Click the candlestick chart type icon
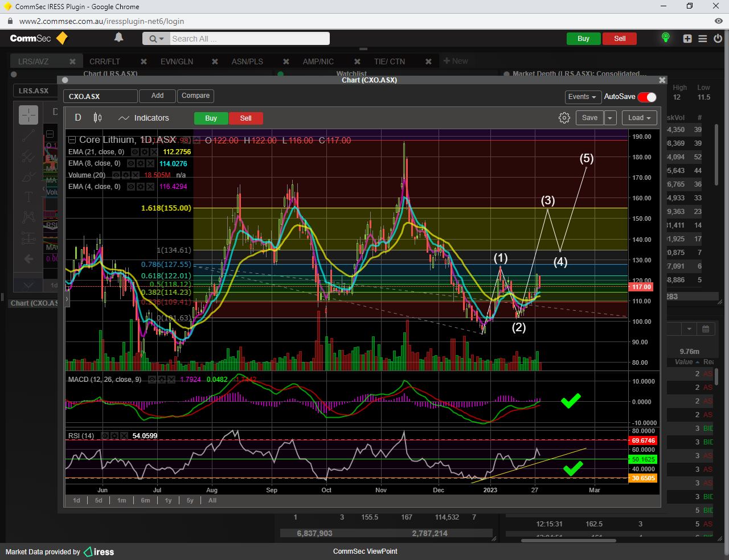Screen dimensions: 729x560 coord(97,118)
